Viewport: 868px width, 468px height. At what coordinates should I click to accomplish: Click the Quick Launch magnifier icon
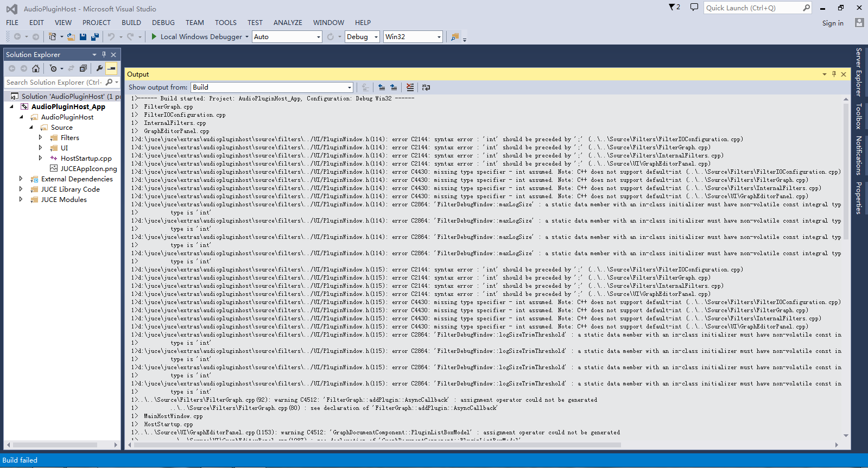806,8
